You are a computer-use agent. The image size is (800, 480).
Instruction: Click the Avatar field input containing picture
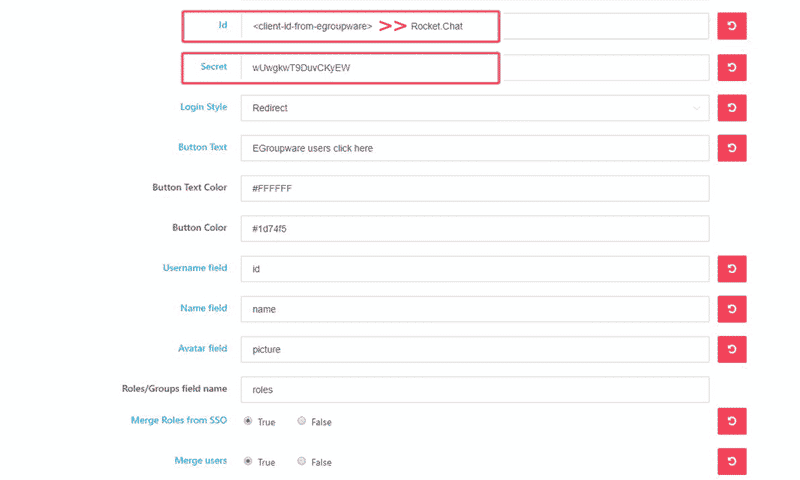coord(475,349)
